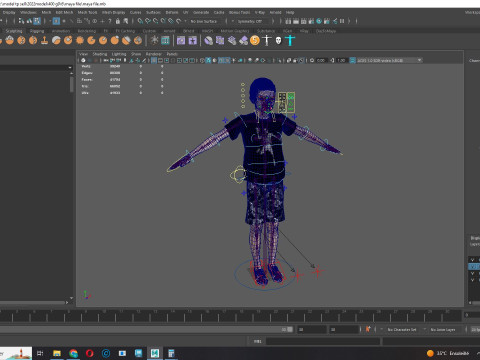Select the spiky Spray sculpt tool icon
The image size is (480, 360).
coord(80,41)
